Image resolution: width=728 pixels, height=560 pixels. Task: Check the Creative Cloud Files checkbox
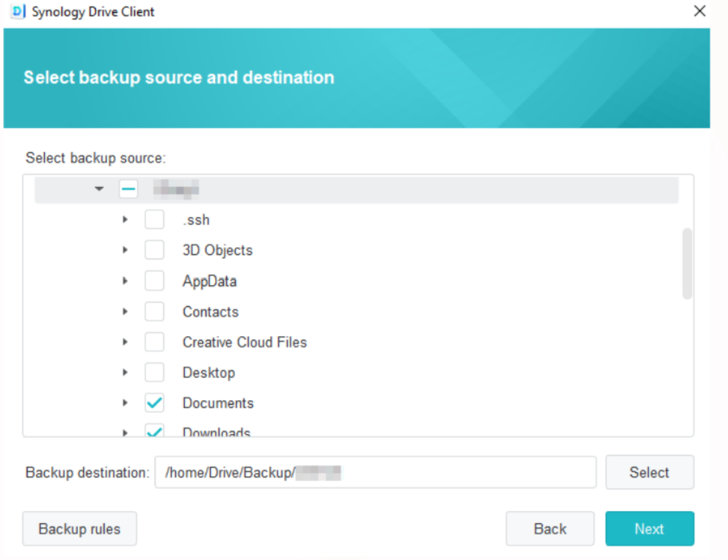(x=154, y=342)
